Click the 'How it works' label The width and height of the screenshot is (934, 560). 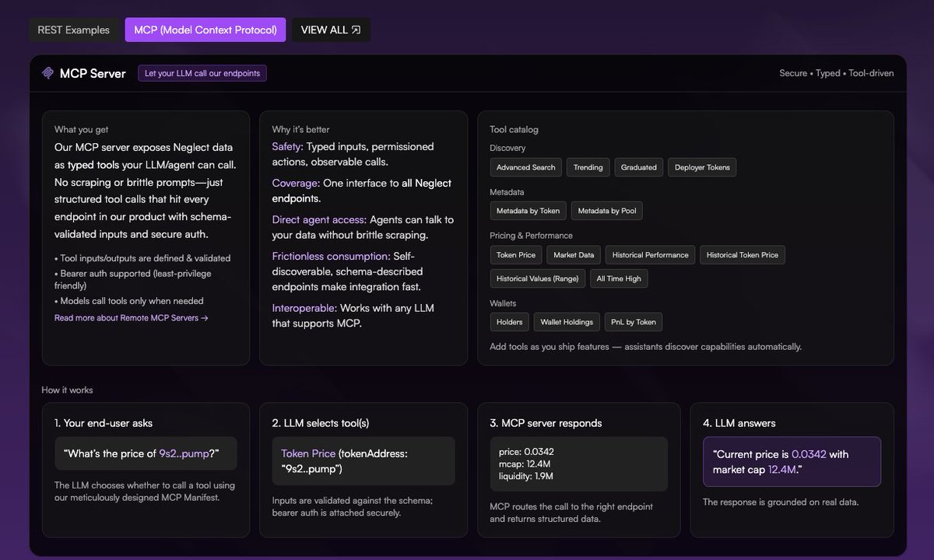click(67, 390)
